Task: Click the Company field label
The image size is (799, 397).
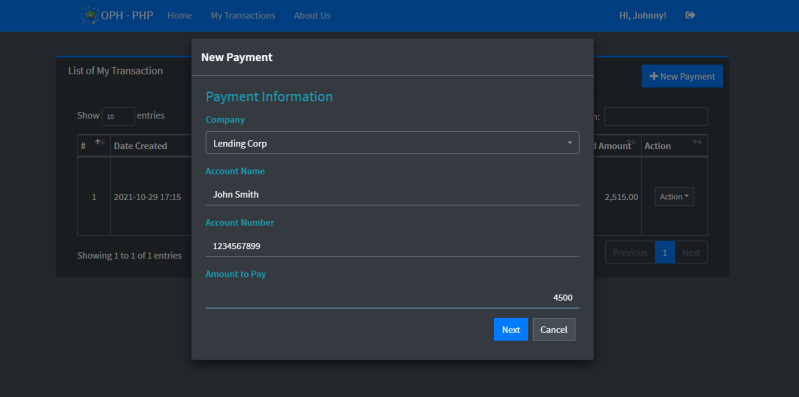Action: [225, 120]
